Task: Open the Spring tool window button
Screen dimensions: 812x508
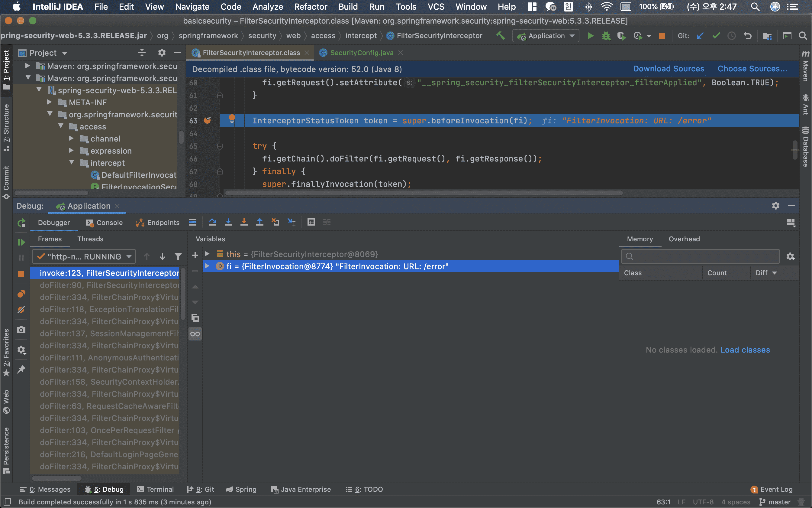Action: (241, 489)
